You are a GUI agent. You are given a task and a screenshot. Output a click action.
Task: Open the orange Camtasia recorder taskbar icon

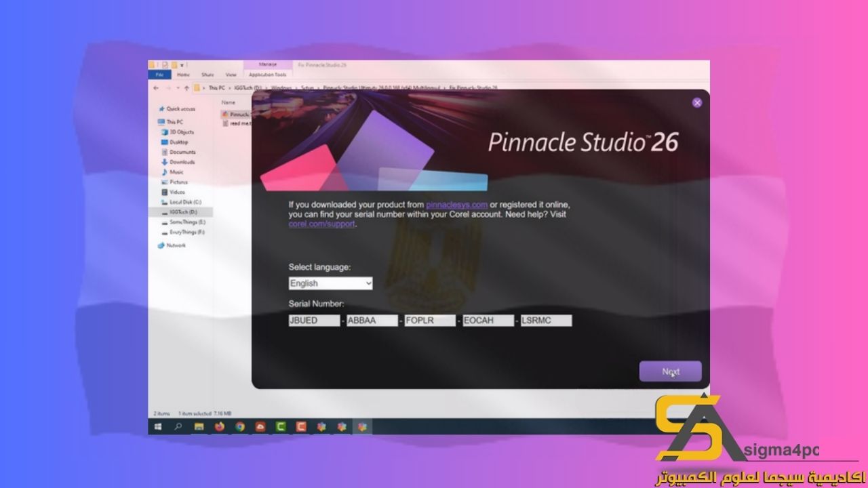click(301, 427)
